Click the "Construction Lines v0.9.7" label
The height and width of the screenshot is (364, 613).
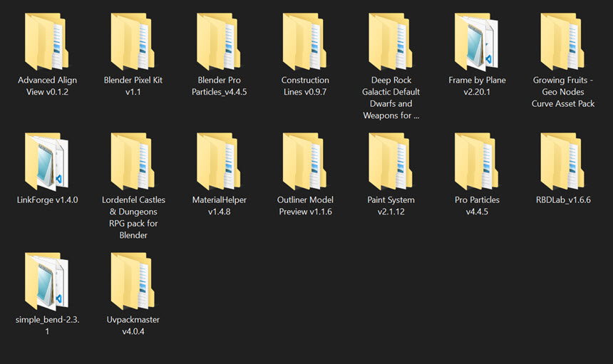pyautogui.click(x=305, y=86)
